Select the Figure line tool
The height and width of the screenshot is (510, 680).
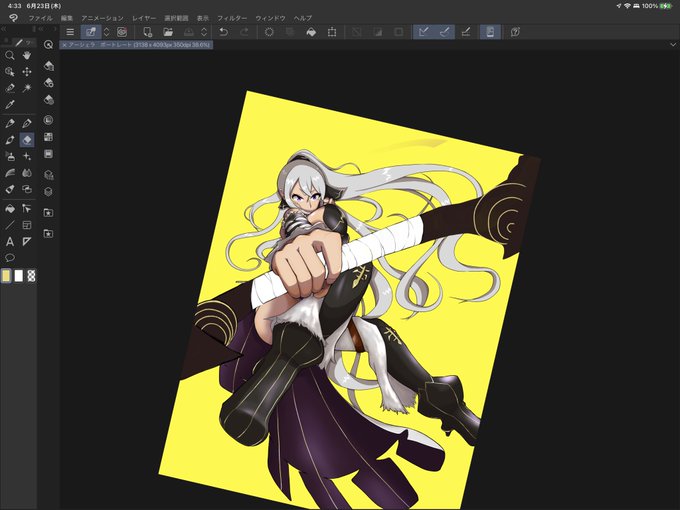[10, 225]
